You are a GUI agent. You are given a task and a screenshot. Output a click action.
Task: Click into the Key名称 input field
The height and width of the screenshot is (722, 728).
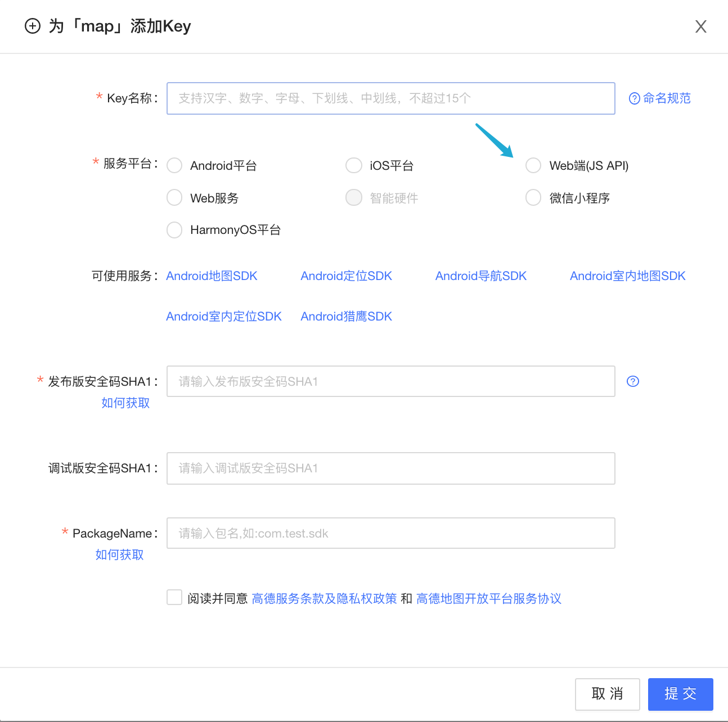(390, 98)
